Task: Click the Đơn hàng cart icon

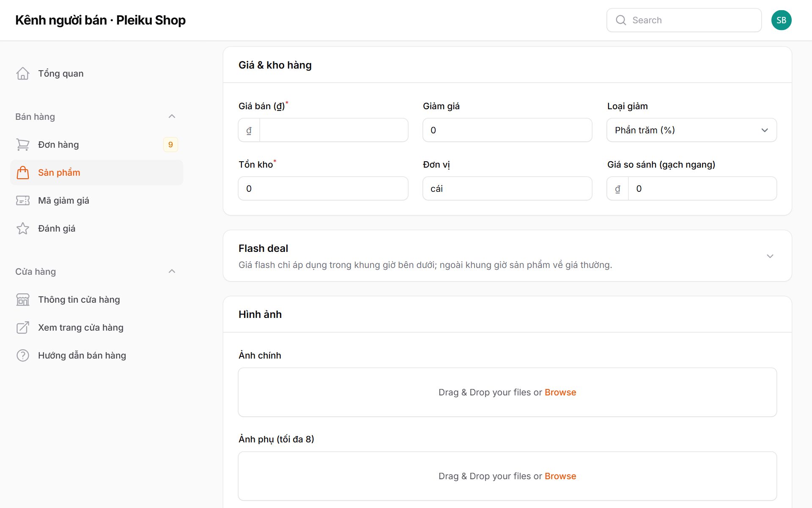Action: click(23, 145)
